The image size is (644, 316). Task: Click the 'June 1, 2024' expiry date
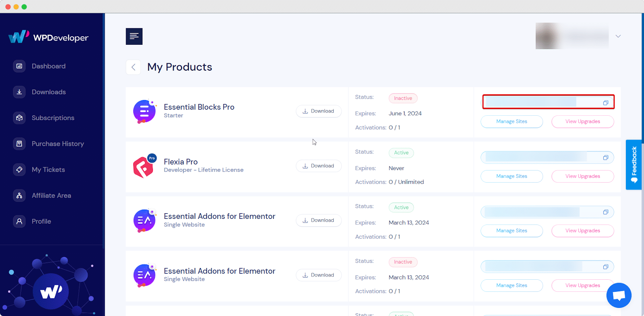(x=405, y=114)
